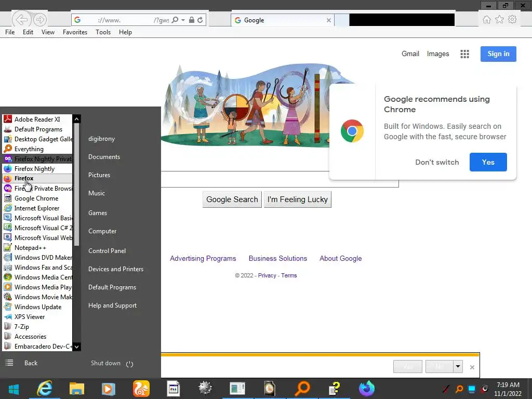Open the Start menu Windows logo

pyautogui.click(x=14, y=389)
